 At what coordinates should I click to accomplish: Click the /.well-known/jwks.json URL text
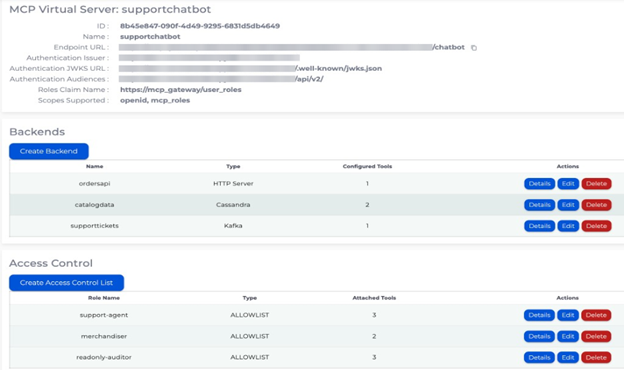pos(338,68)
